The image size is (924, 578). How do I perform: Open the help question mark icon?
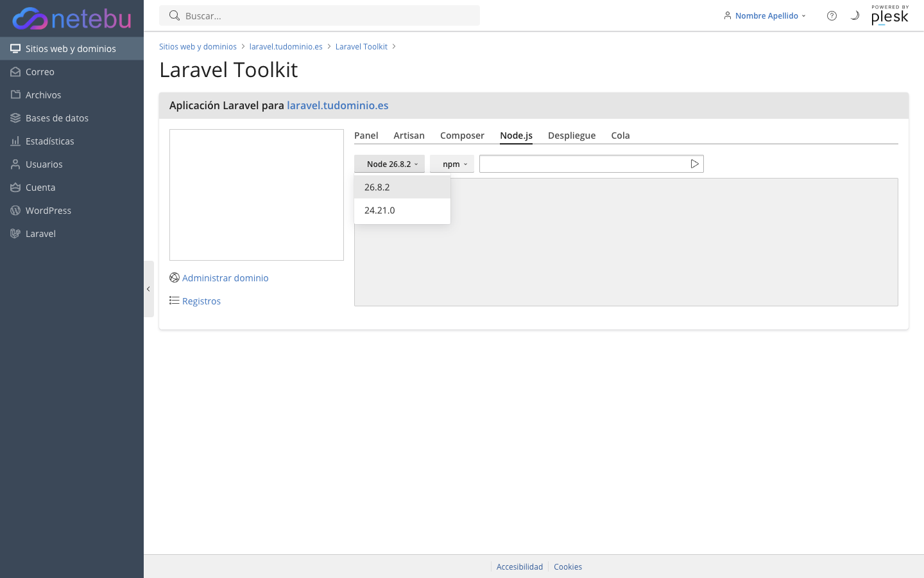tap(832, 15)
